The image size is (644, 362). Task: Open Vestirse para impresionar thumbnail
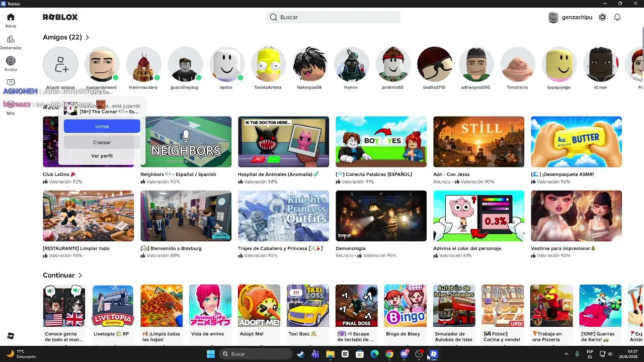(x=576, y=216)
